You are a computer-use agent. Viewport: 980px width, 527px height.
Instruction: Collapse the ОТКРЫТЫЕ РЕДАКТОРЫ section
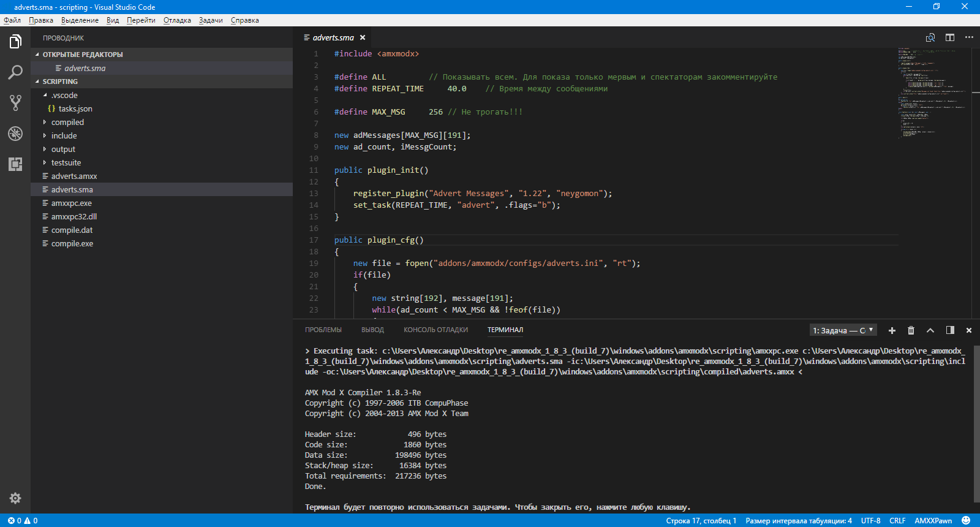point(162,55)
